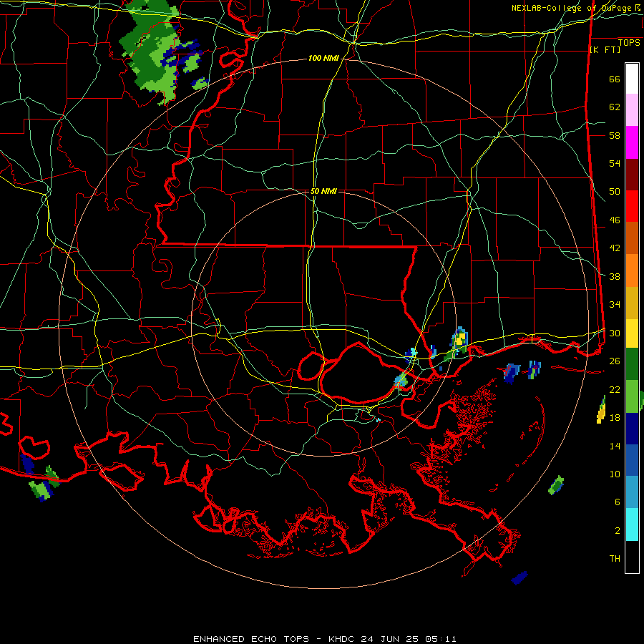Click the legend value '46'
Screen dimensions: 644x644
coord(615,220)
